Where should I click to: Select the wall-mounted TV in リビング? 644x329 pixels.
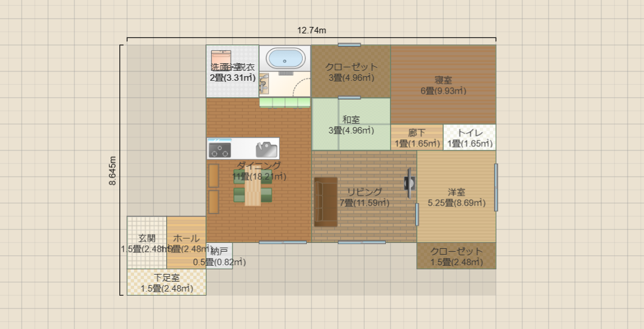coord(410,184)
